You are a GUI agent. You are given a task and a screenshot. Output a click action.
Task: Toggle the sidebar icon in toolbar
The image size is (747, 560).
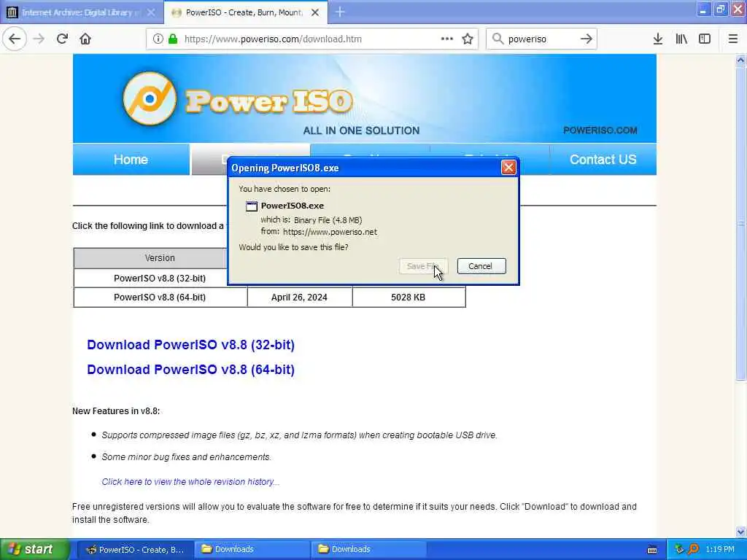coord(705,39)
